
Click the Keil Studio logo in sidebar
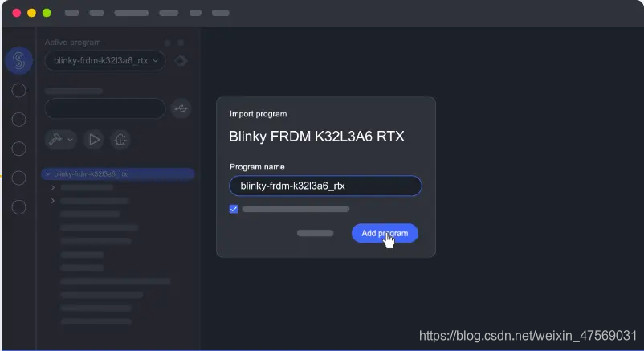(19, 61)
